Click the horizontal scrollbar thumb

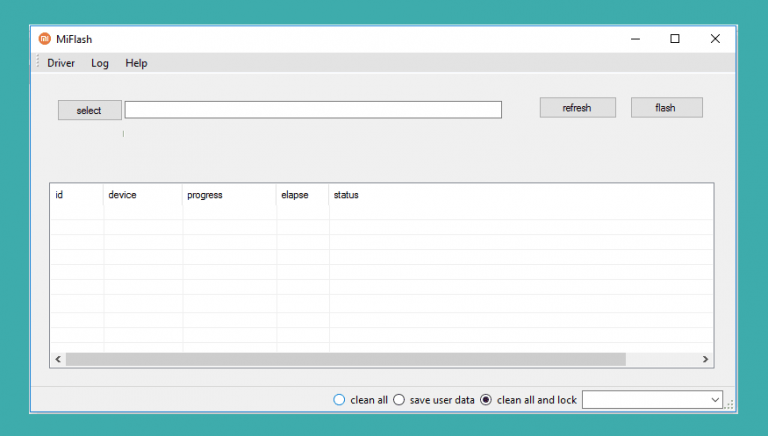(x=346, y=359)
